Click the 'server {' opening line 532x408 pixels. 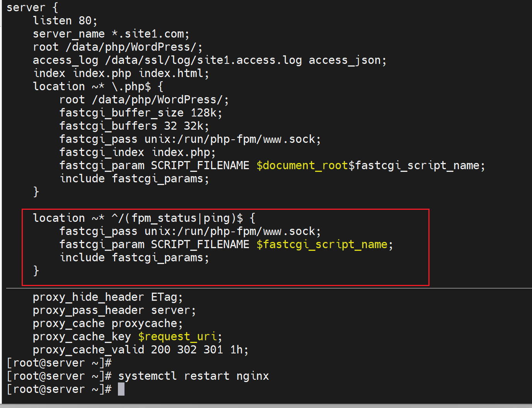[32, 7]
